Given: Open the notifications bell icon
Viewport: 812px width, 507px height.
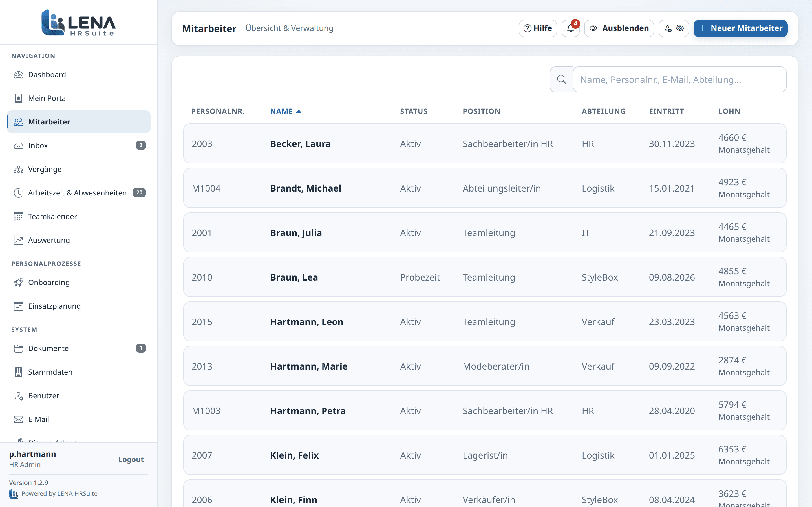Looking at the screenshot, I should (x=570, y=28).
